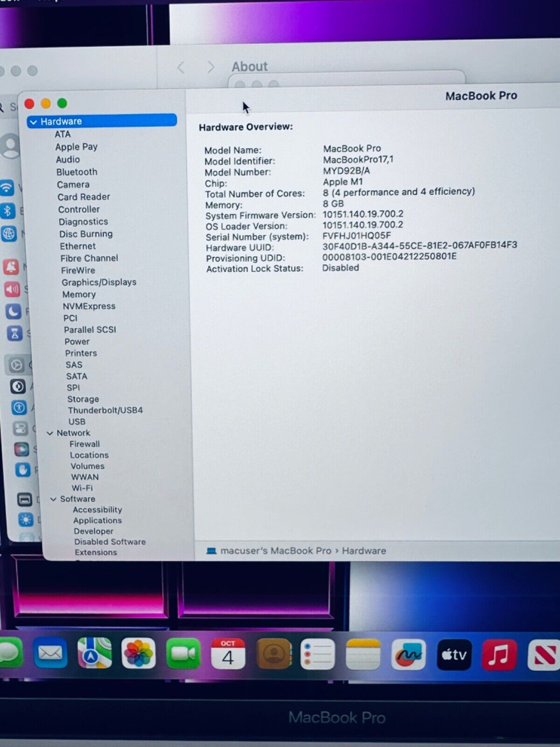Open the Music app icon

tap(498, 655)
